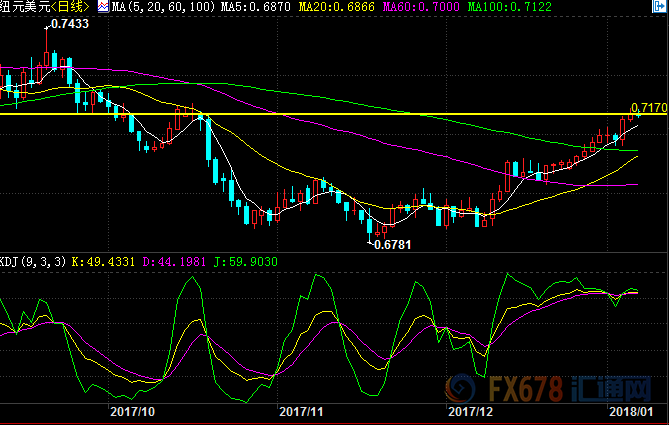Select the 2017/10 date on time axis

click(x=131, y=411)
